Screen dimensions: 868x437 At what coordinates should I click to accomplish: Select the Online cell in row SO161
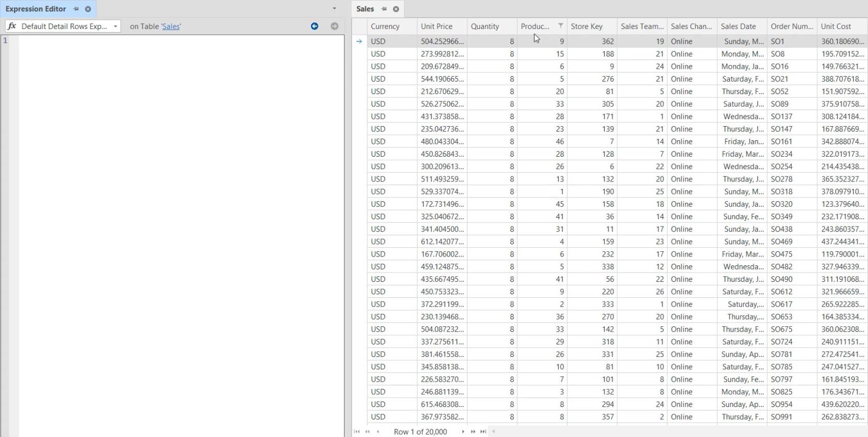692,142
